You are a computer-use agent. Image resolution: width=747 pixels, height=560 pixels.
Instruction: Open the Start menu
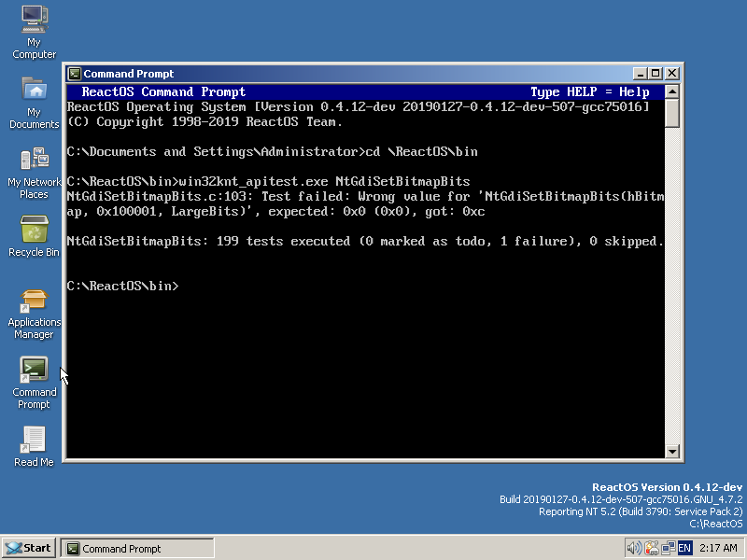pos(29,548)
